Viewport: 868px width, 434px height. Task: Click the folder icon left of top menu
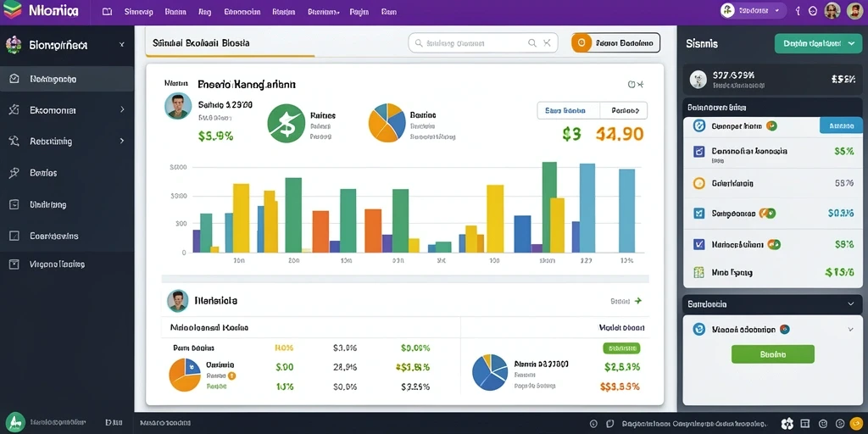pos(108,11)
